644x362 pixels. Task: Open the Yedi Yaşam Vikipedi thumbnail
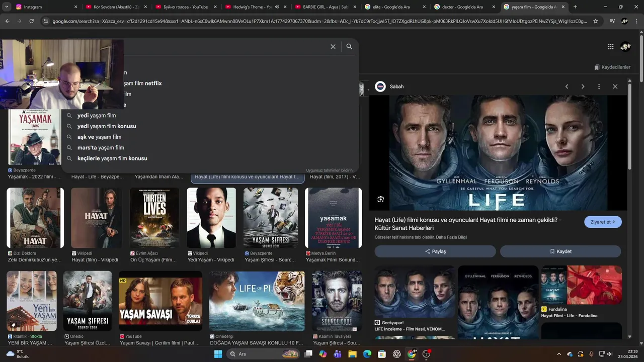(211, 218)
